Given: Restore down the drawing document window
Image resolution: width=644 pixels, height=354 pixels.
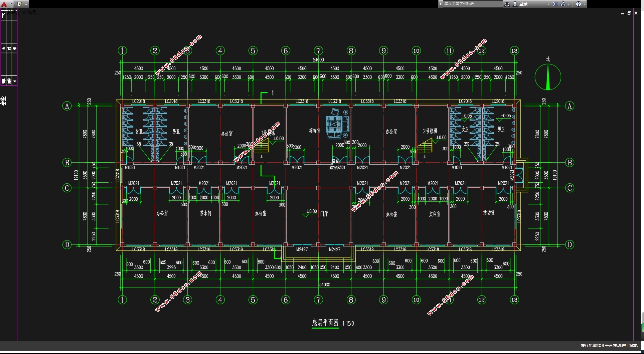Looking at the screenshot, I should point(629,13).
